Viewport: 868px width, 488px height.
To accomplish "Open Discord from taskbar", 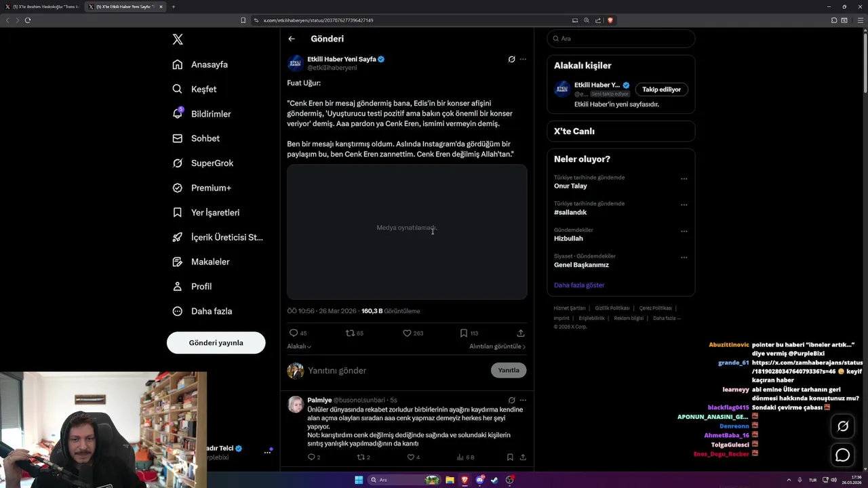I will (479, 480).
